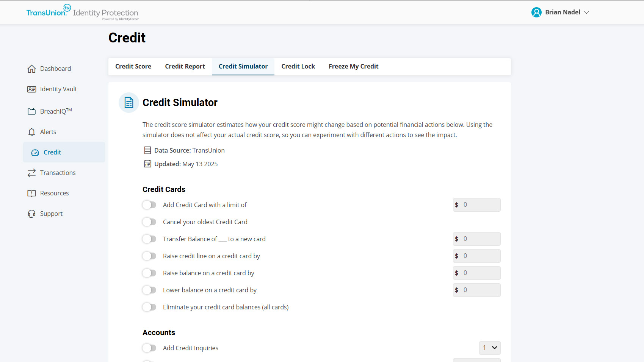The width and height of the screenshot is (644, 362).
Task: Toggle Lower balance on a credit card
Action: [149, 290]
